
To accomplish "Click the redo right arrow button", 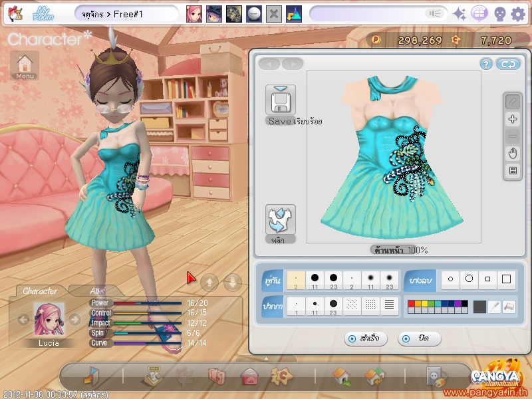I will (x=293, y=64).
